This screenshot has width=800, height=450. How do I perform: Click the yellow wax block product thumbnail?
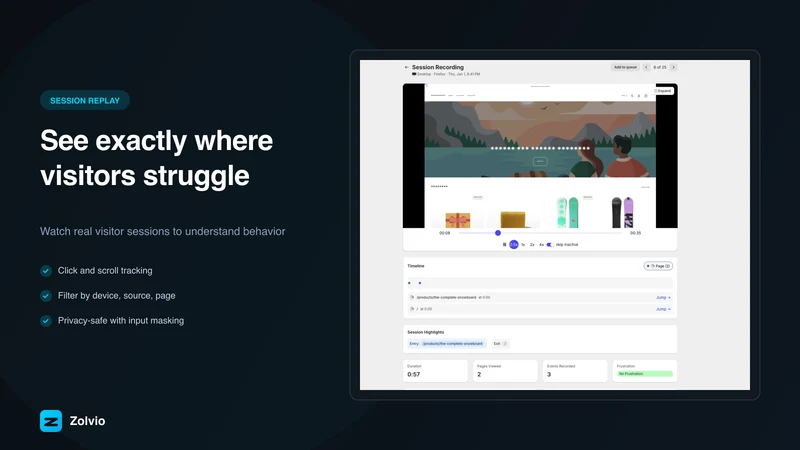click(x=513, y=219)
